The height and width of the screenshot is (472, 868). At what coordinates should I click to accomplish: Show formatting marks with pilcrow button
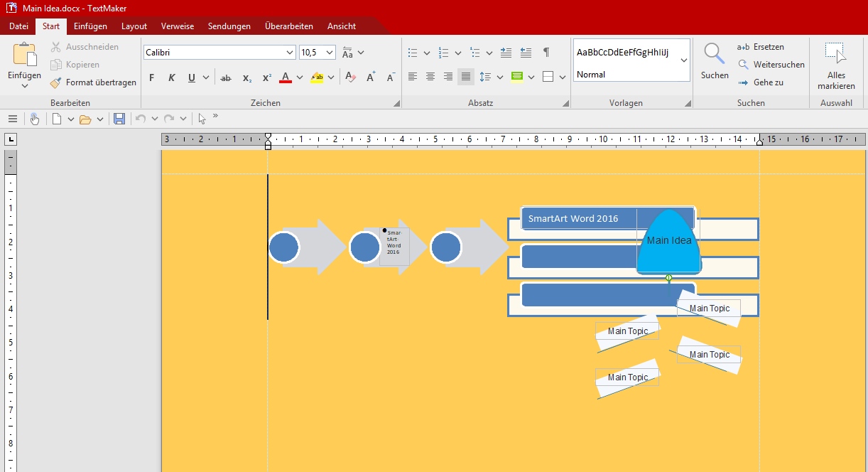[546, 53]
